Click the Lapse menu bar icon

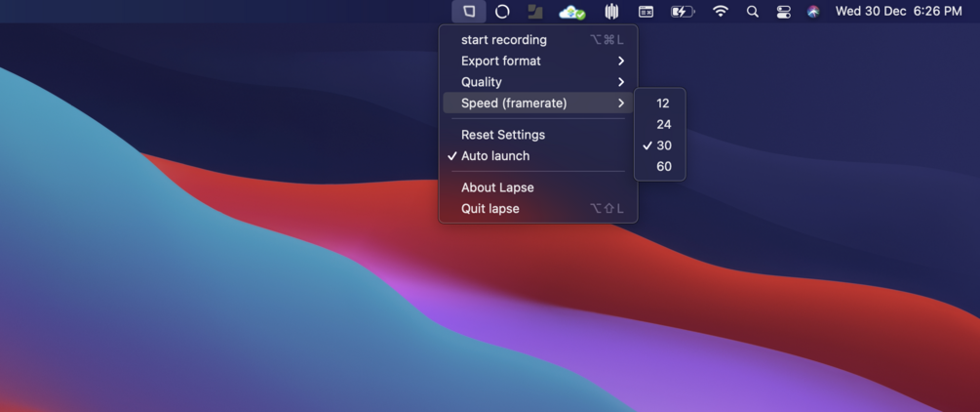click(x=469, y=12)
